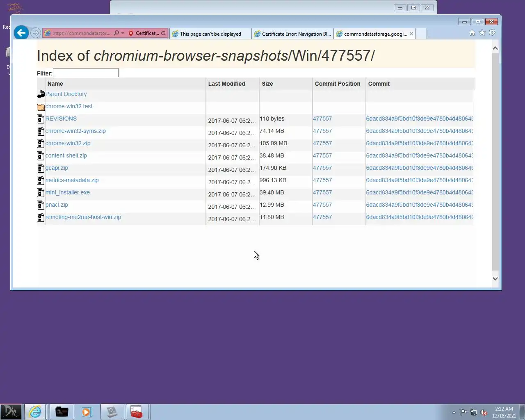Screen dimensions: 525x420
Task: Open the chrome-win32.test folder link
Action: pos(68,106)
